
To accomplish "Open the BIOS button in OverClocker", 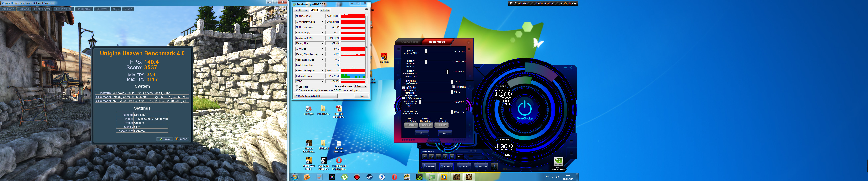I will tap(465, 166).
